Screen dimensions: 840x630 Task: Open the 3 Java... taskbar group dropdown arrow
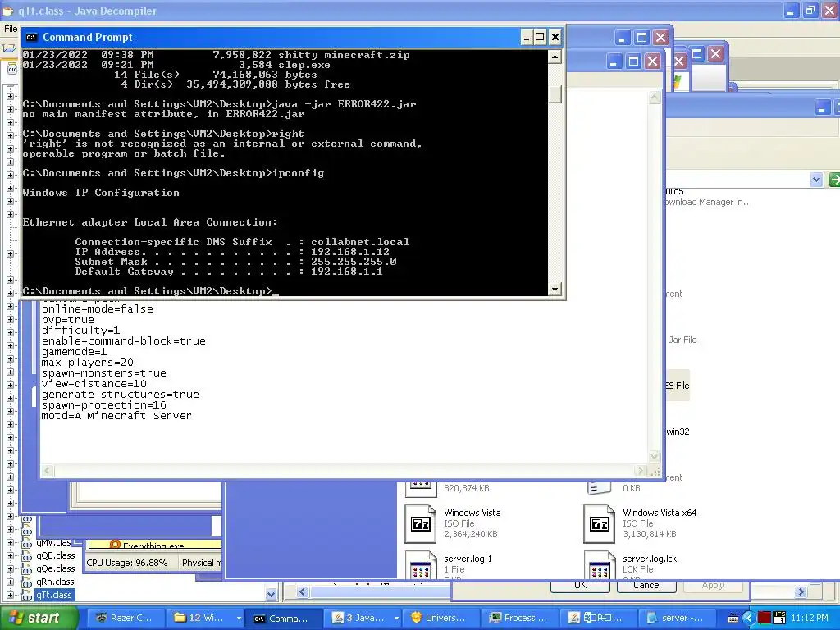[396, 619]
